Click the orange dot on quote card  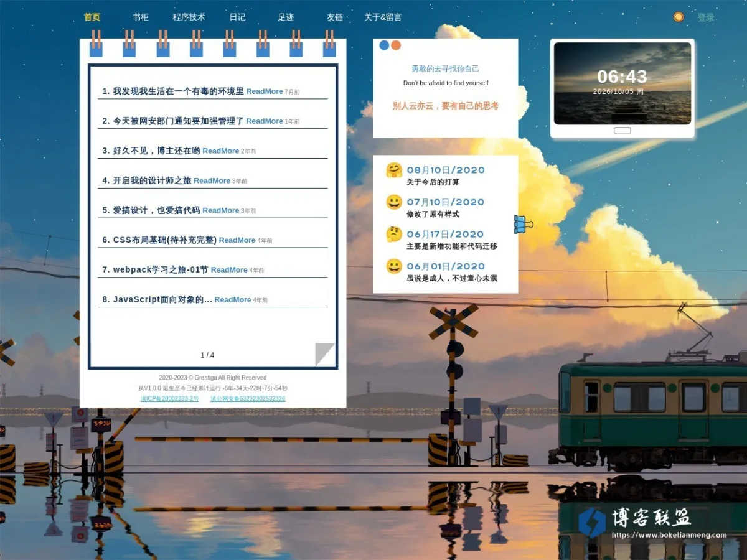pyautogui.click(x=396, y=45)
